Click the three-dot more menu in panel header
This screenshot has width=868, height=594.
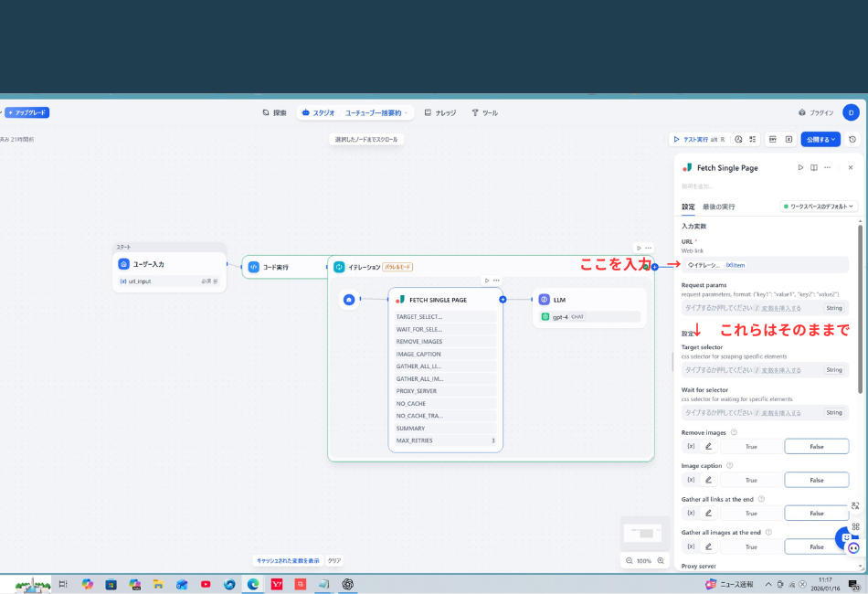pos(827,168)
